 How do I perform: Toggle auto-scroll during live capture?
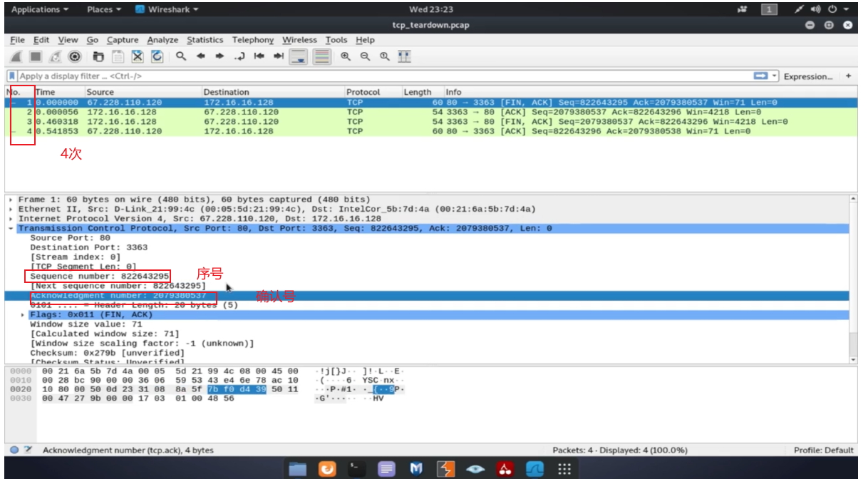(299, 56)
